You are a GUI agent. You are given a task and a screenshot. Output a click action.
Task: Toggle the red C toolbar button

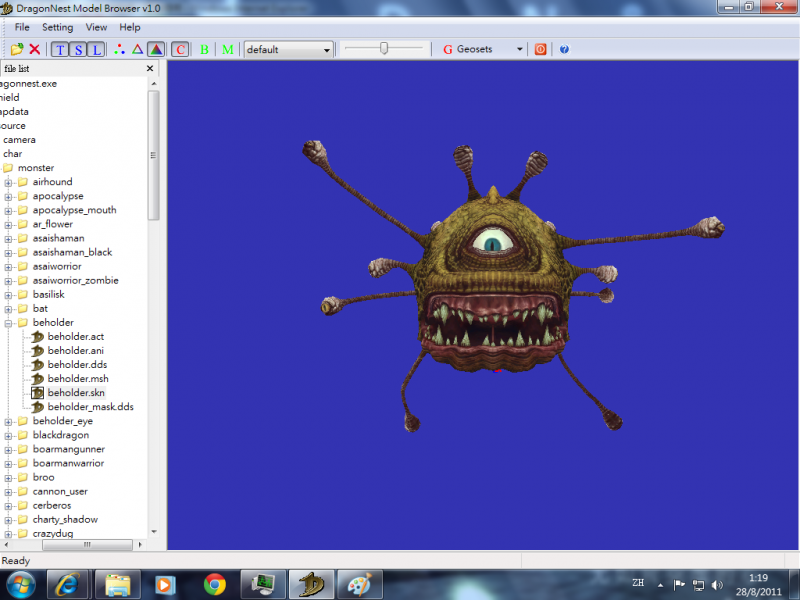point(180,49)
